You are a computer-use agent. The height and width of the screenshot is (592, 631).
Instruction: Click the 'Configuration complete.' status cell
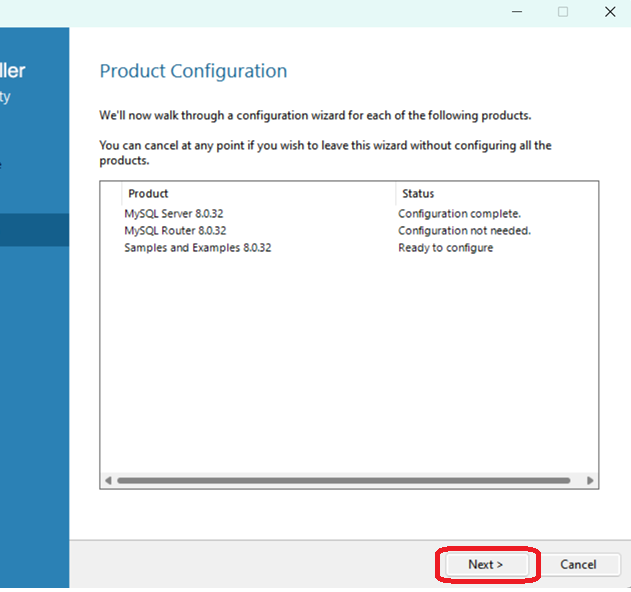[x=460, y=214]
